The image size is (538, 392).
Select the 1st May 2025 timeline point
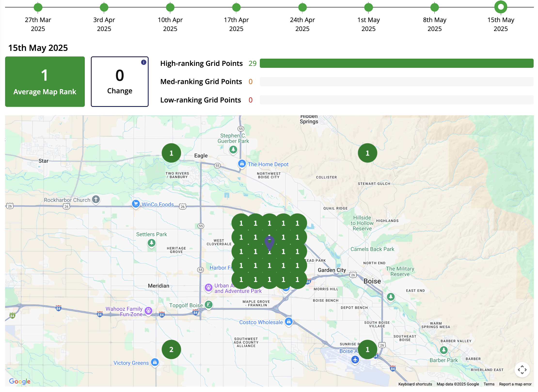(369, 7)
